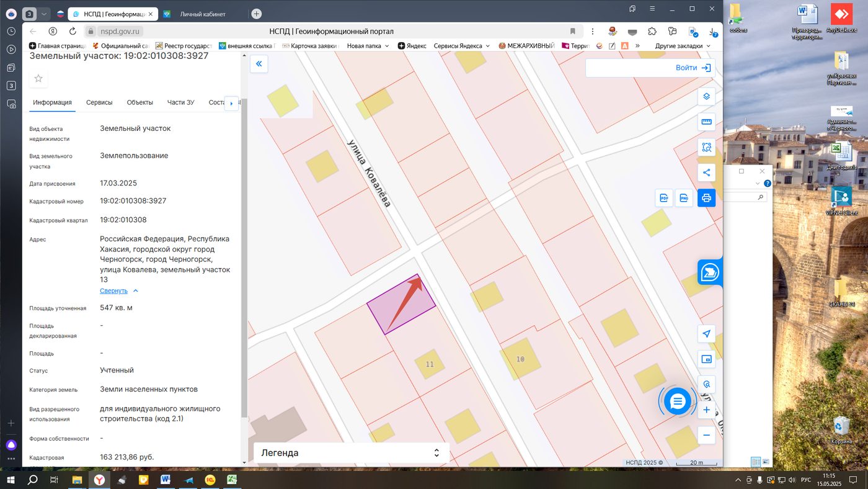Export the map as PDF

[664, 198]
